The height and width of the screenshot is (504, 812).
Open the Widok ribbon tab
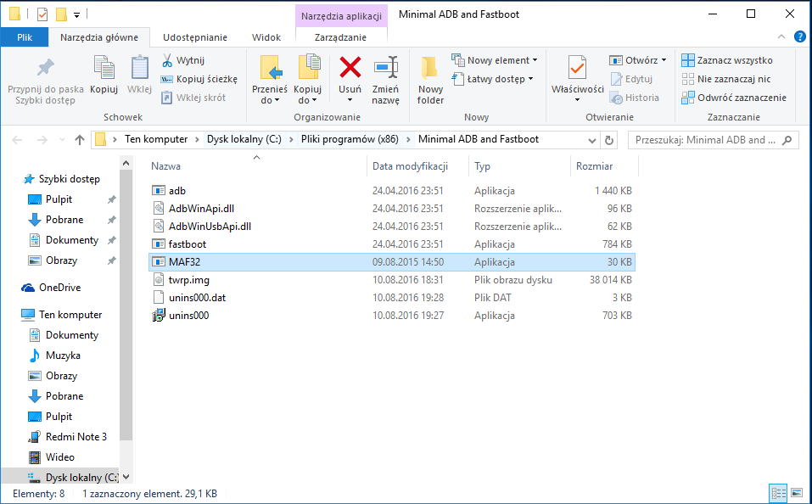click(266, 37)
